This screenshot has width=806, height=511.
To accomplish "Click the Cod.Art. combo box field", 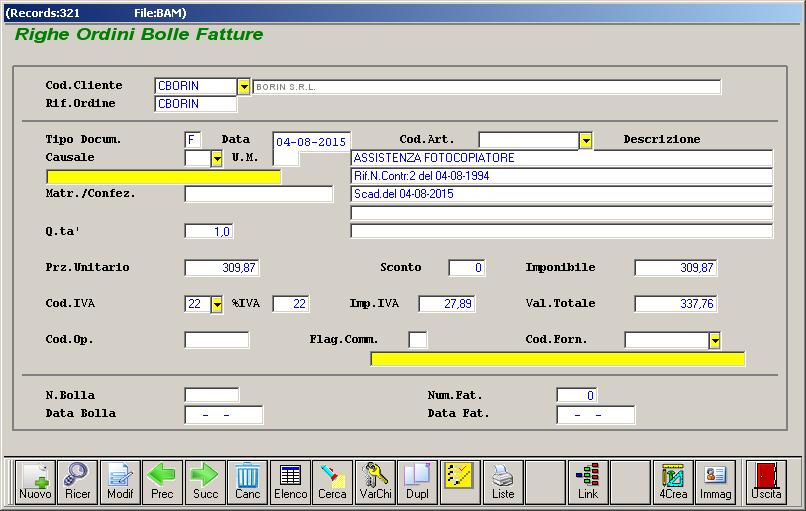I will pos(529,140).
